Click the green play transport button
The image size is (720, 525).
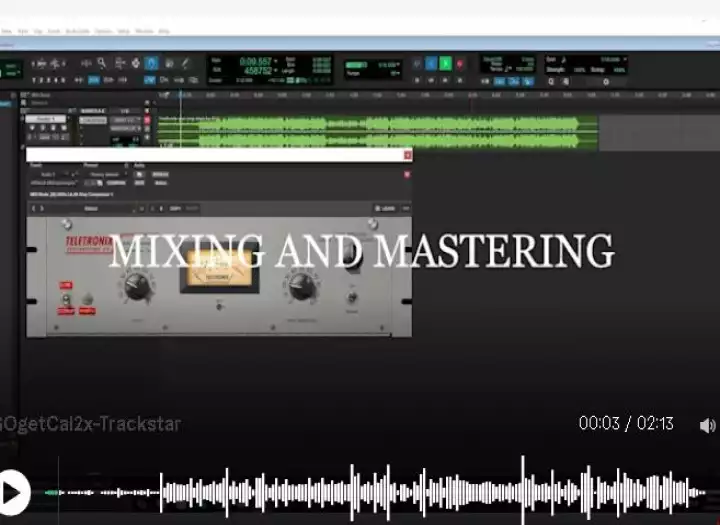click(x=446, y=64)
